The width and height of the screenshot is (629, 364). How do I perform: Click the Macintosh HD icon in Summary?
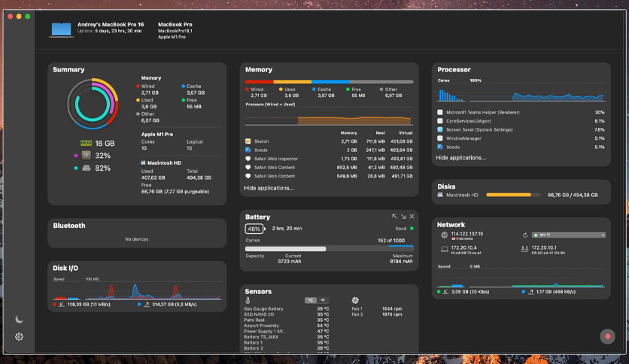click(x=143, y=162)
